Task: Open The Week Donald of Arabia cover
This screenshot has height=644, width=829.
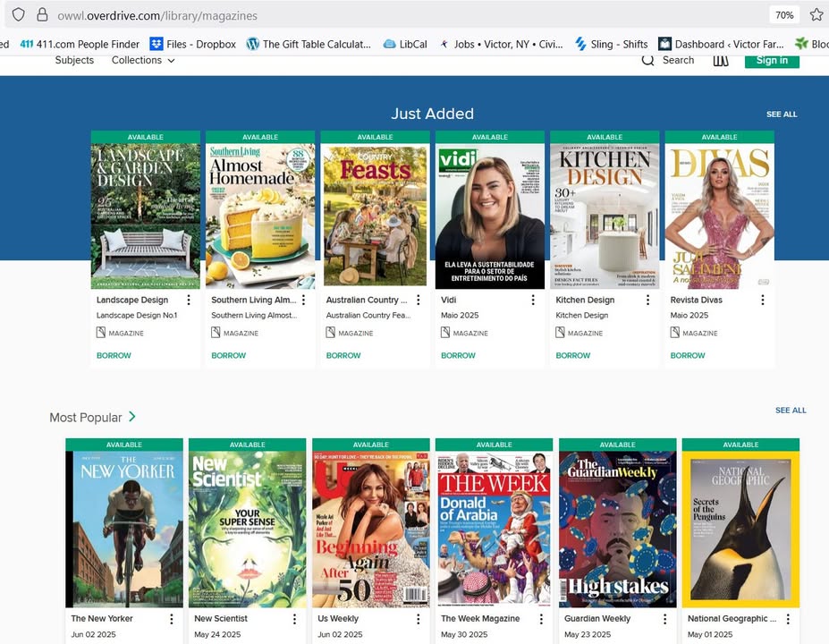Action: pos(494,530)
